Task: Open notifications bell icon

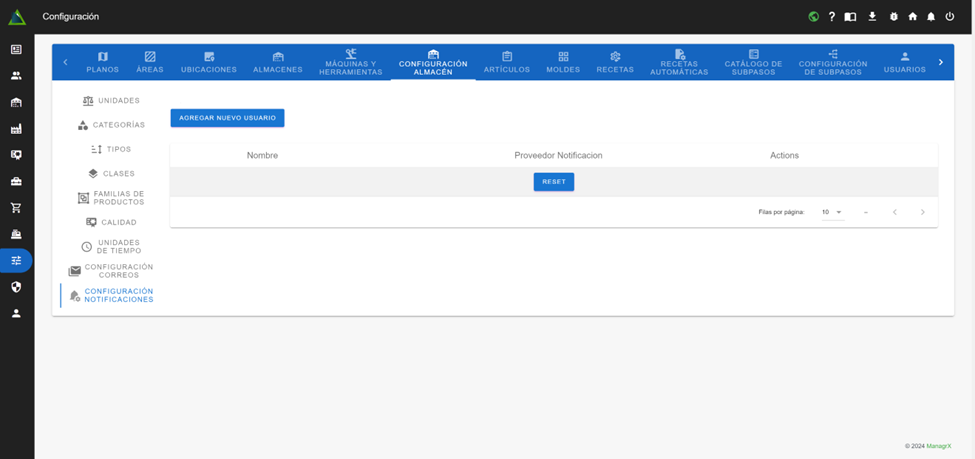Action: tap(931, 17)
